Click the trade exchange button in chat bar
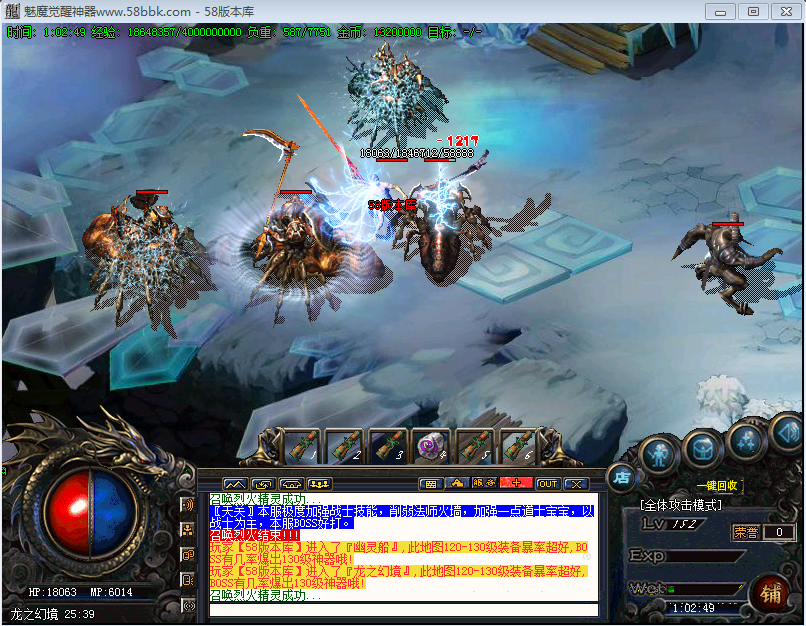The image size is (806, 626). (x=263, y=484)
